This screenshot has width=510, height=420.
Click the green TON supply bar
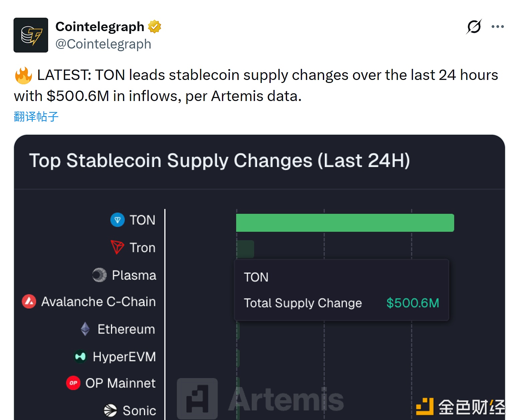(345, 223)
